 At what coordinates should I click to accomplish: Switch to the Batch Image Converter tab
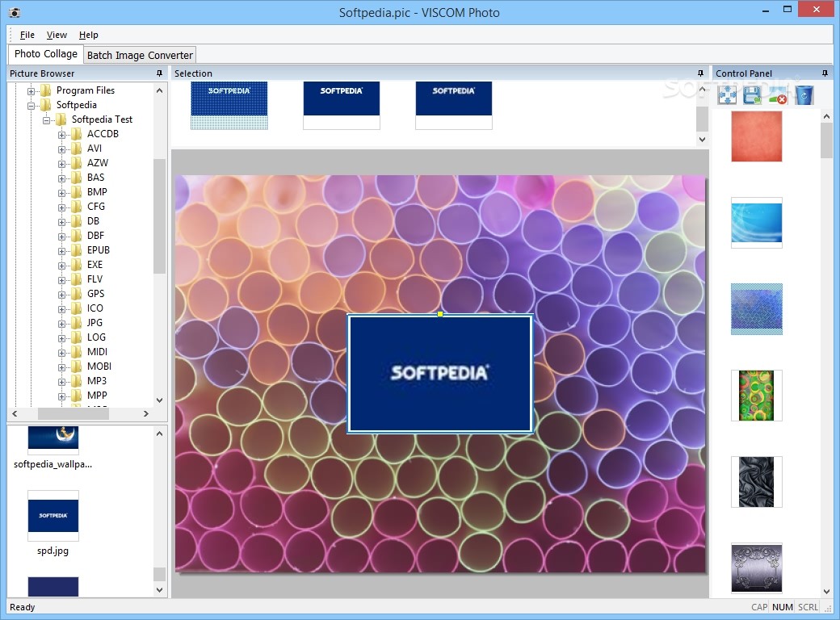(x=140, y=55)
